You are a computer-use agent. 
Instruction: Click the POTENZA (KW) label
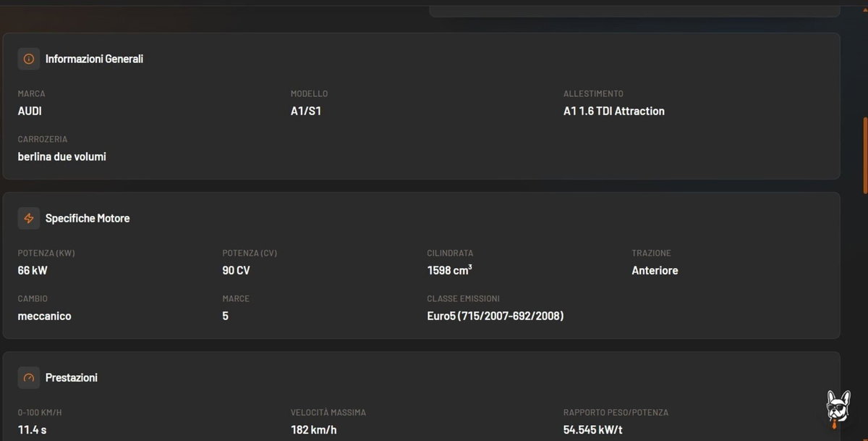(x=47, y=253)
